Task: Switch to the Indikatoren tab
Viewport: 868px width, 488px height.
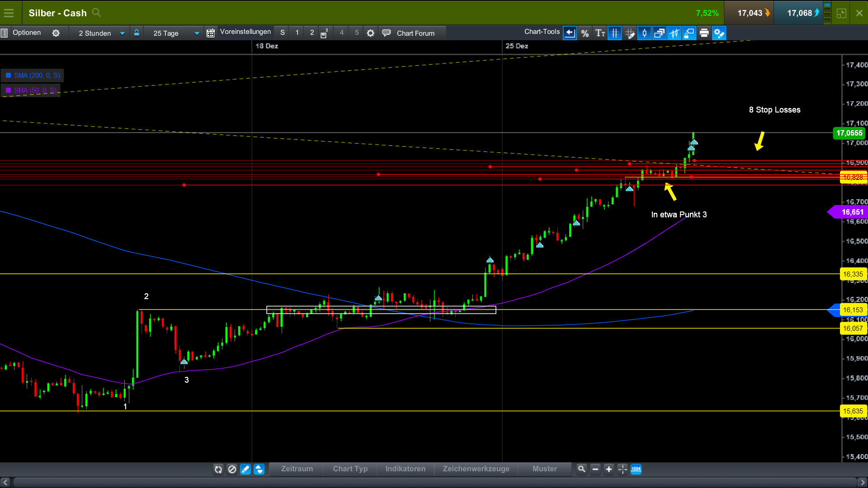Action: pos(405,469)
